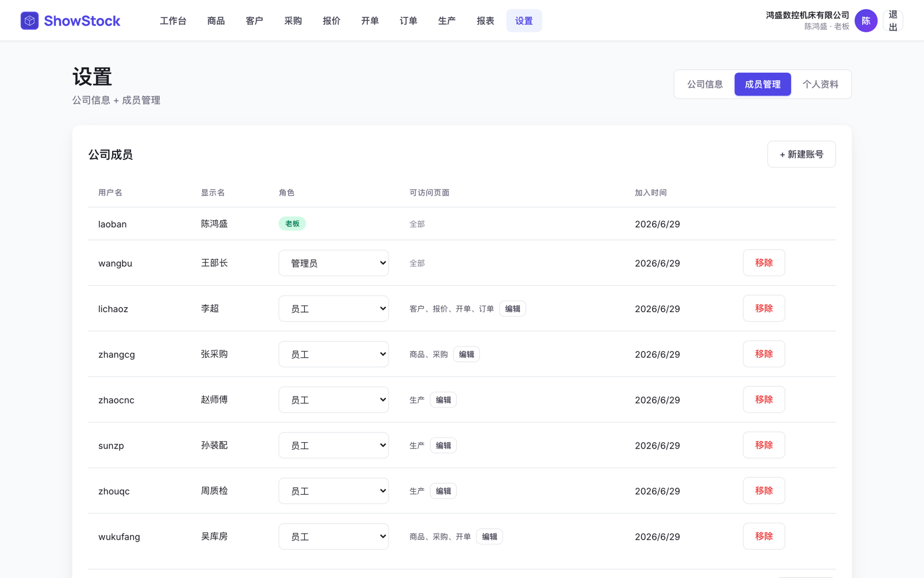Open role dropdown for zhaocnc
924x578 pixels.
pyautogui.click(x=333, y=400)
